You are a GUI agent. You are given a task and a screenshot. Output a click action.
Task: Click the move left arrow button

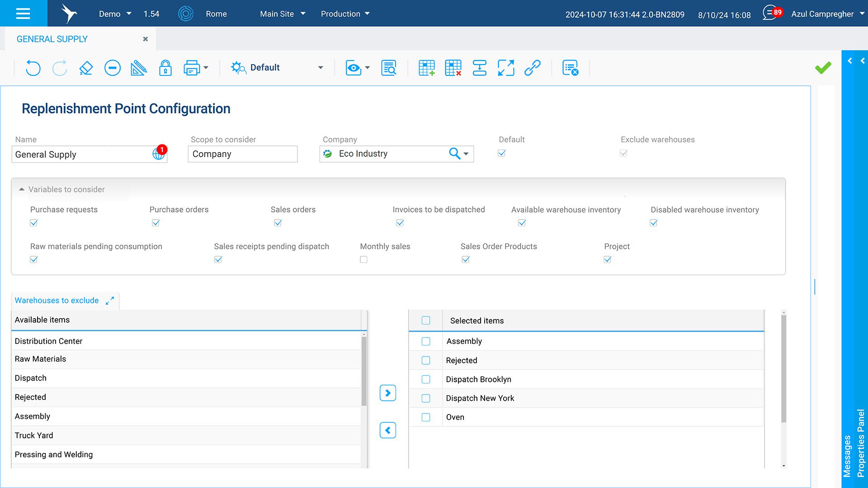point(387,430)
